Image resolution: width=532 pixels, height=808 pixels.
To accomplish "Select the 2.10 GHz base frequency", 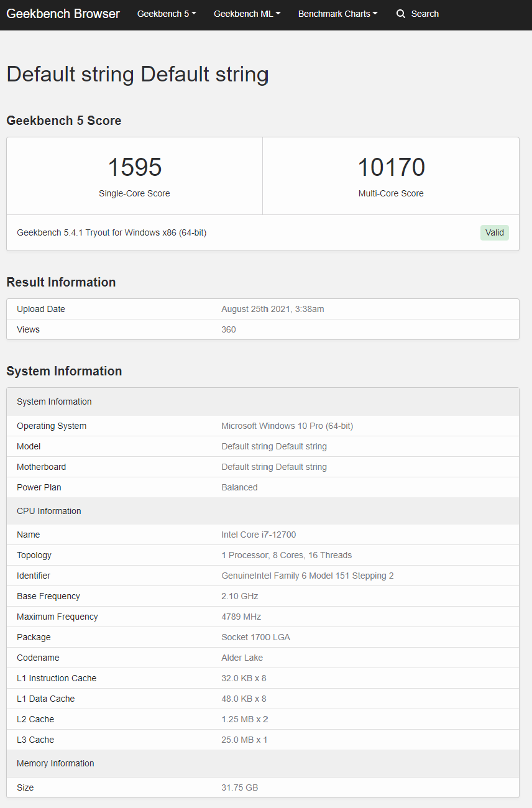I will [240, 596].
